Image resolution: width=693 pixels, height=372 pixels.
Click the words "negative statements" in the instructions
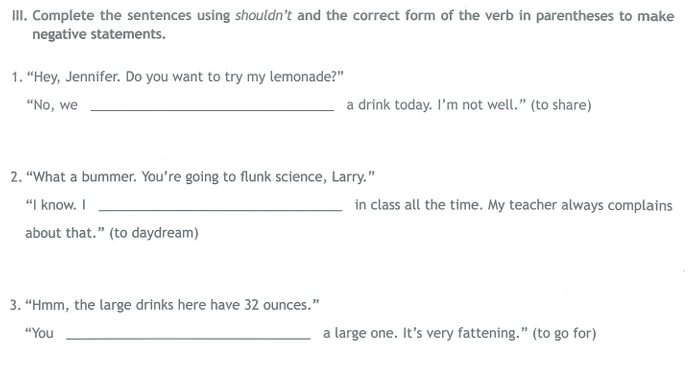coord(99,34)
